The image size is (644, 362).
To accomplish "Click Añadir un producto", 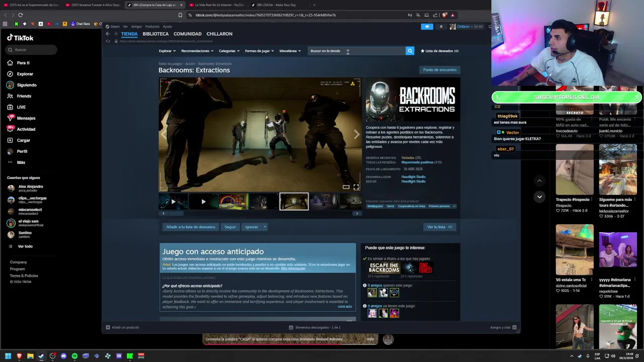I will [x=122, y=327].
